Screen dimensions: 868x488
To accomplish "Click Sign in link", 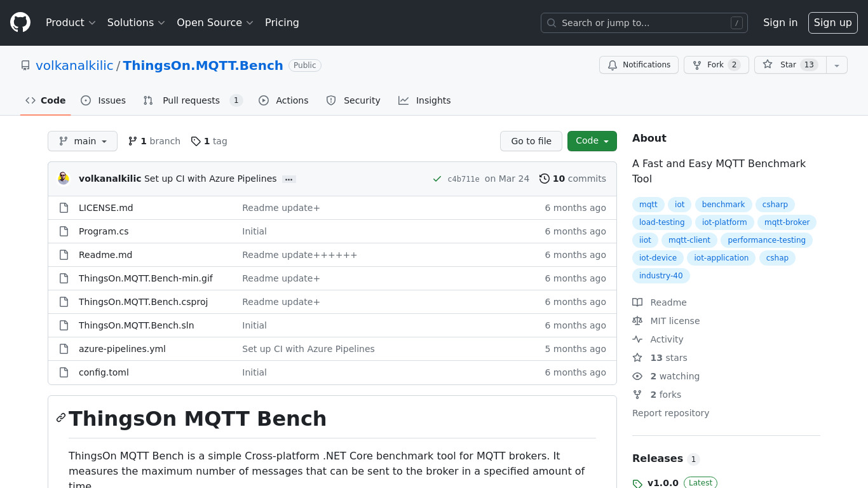I will pyautogui.click(x=780, y=22).
